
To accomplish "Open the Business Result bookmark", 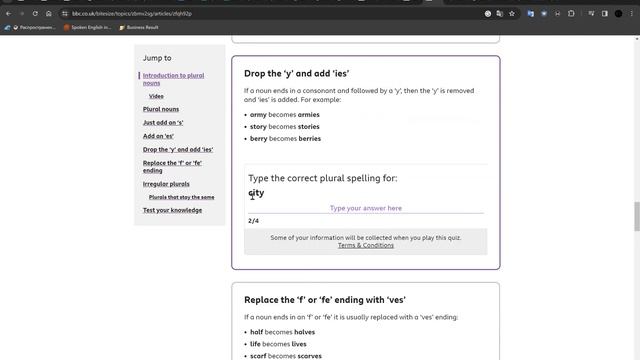I will 139,27.
